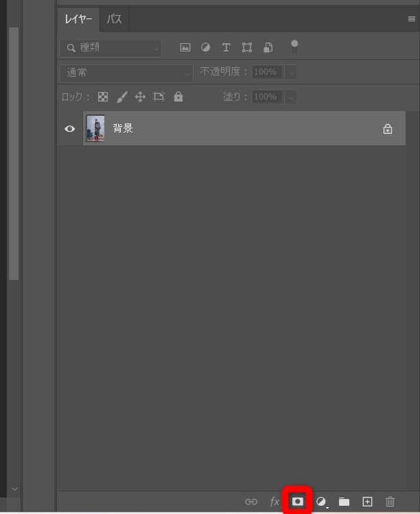Lock image pixels with the brush icon
Screen dimensions: 420x514
[122, 97]
